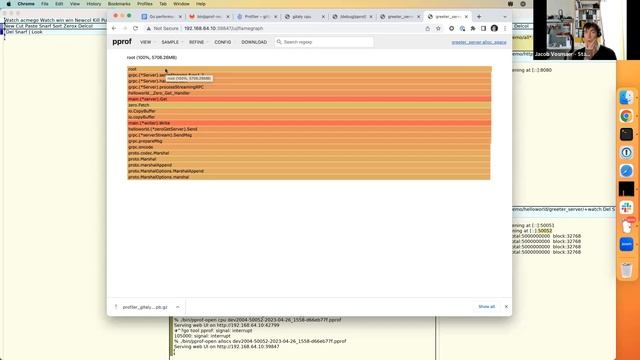This screenshot has width=640, height=360.
Task: Close the active greeter_server tab
Action: coord(466,17)
